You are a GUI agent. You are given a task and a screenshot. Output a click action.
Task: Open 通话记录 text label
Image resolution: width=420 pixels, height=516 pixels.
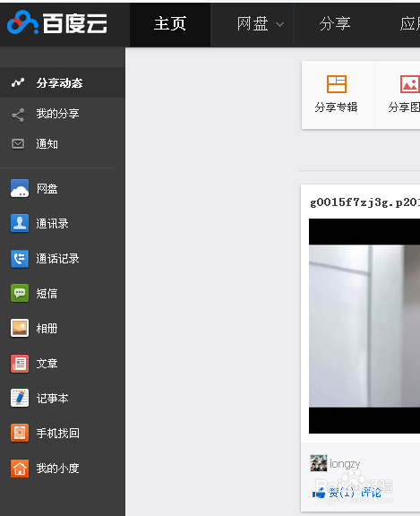pos(57,258)
